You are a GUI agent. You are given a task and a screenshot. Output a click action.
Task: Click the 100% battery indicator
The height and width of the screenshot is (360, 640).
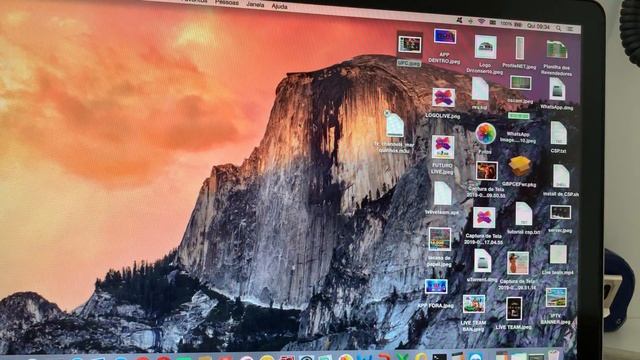[x=511, y=24]
